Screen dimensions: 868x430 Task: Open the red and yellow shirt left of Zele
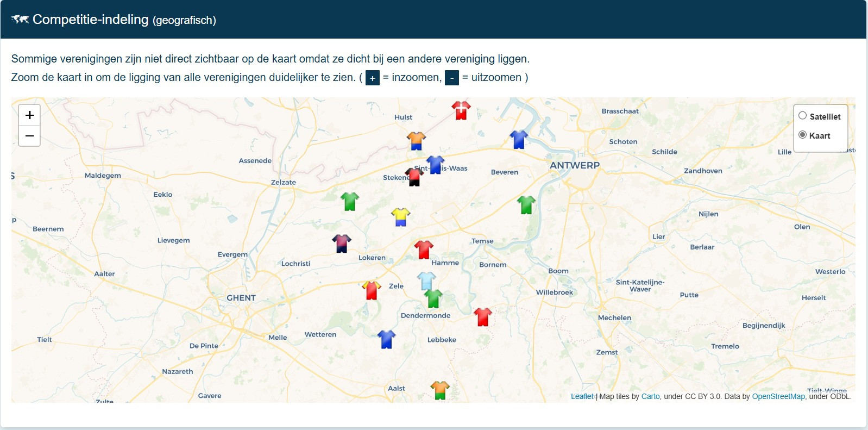tap(372, 290)
